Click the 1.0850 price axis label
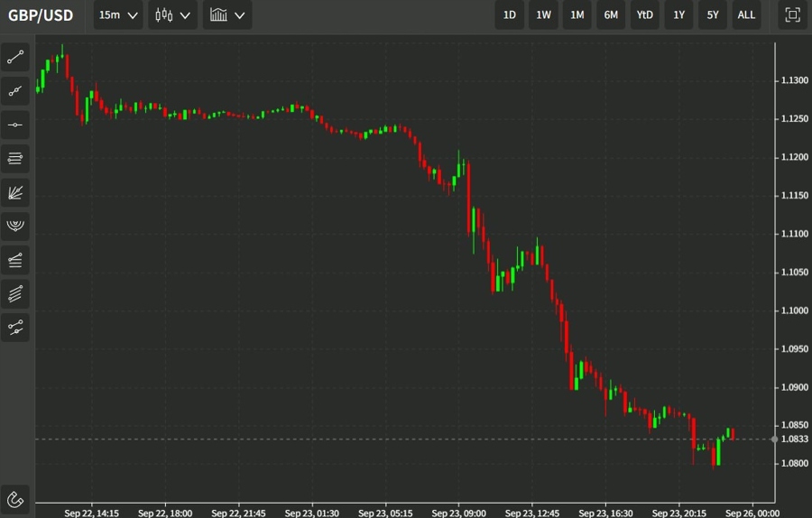Screen dimensions: 812x518 click(x=794, y=425)
